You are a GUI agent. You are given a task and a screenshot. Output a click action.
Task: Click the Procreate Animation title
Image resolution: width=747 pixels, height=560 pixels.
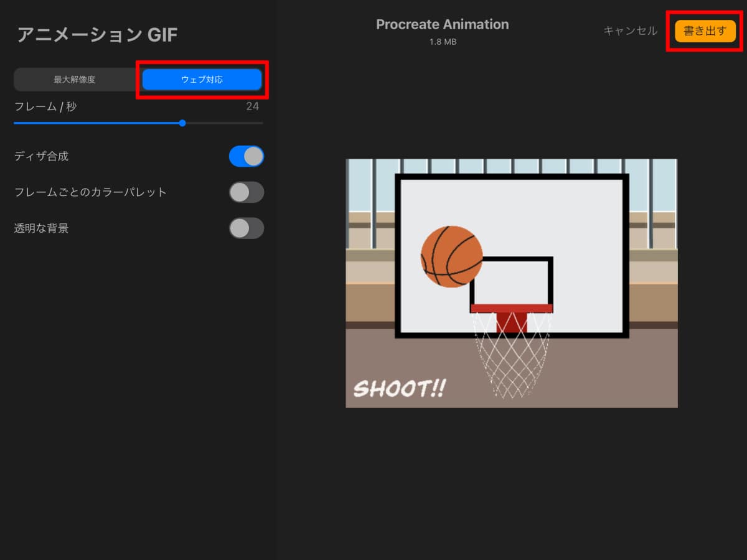pyautogui.click(x=443, y=25)
